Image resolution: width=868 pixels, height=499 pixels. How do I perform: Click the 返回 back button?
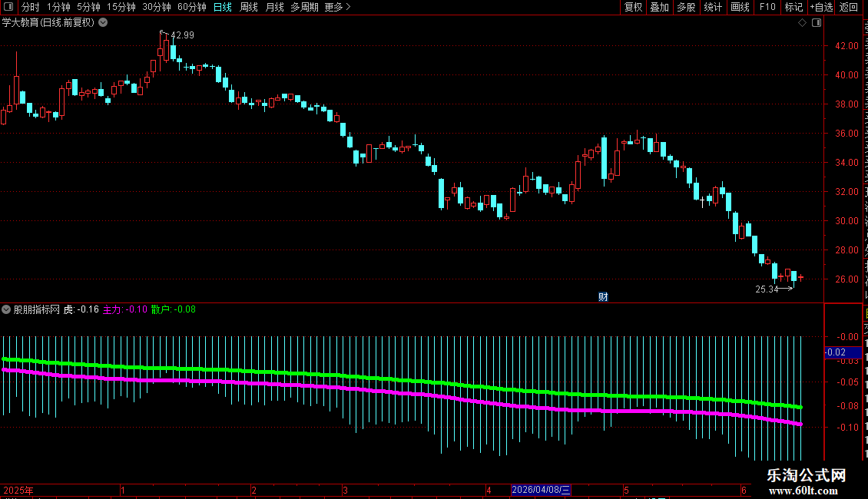[x=848, y=7]
